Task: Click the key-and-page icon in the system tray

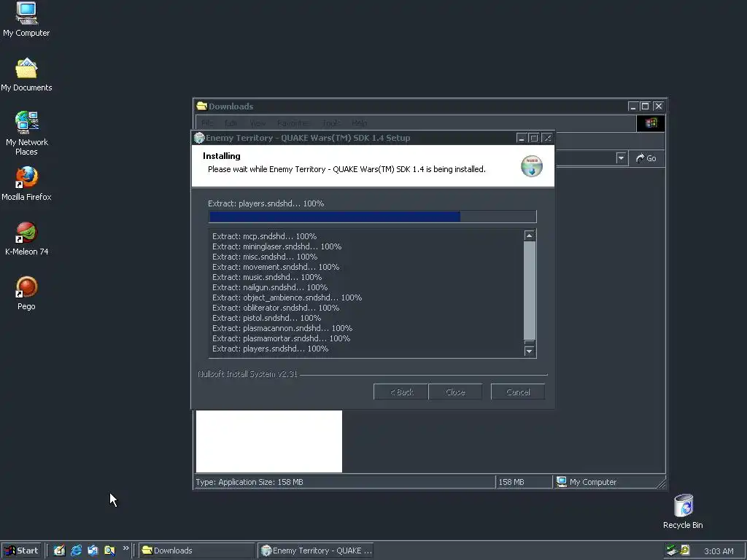Action: (x=684, y=551)
